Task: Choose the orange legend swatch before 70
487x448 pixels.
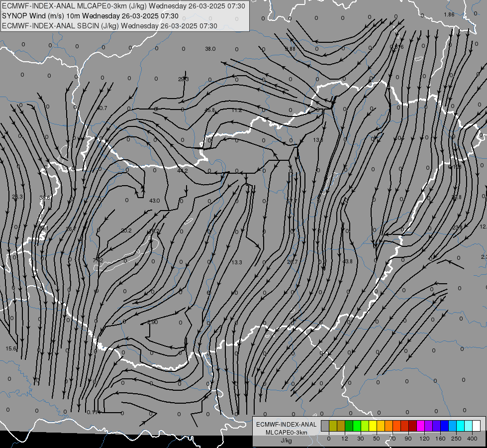Action: tap(389, 426)
